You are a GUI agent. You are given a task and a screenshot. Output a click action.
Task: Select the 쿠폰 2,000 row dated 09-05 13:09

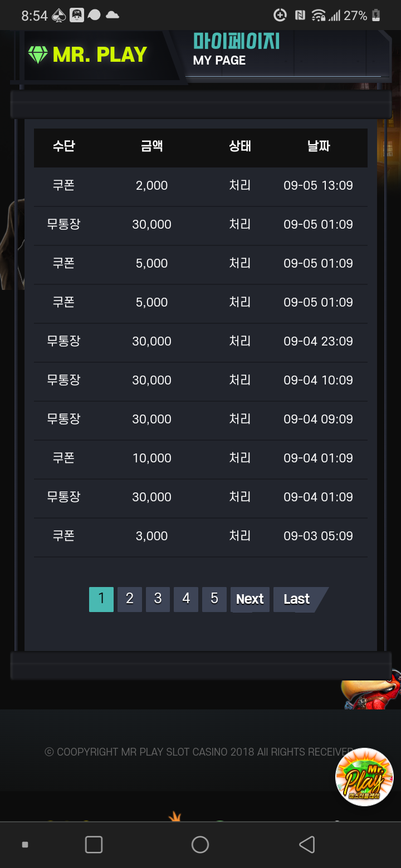coord(200,186)
